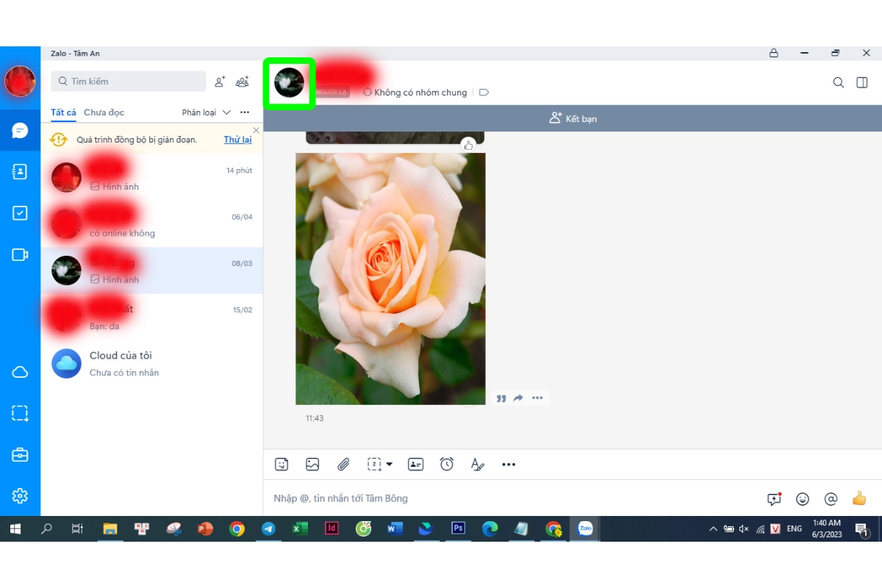Click the create group icon beside search
Screen dimensions: 882x588
[x=242, y=82]
